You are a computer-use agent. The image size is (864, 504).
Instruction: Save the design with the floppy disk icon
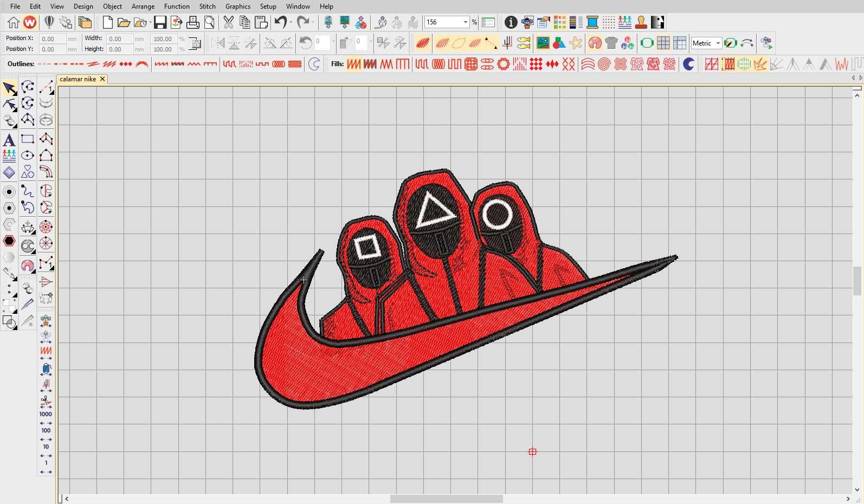(x=160, y=22)
